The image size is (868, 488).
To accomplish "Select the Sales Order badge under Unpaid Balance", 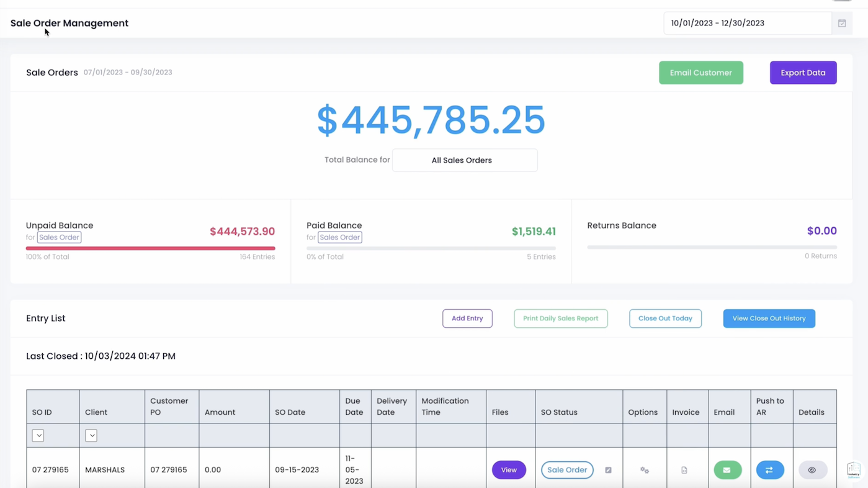I will [59, 237].
